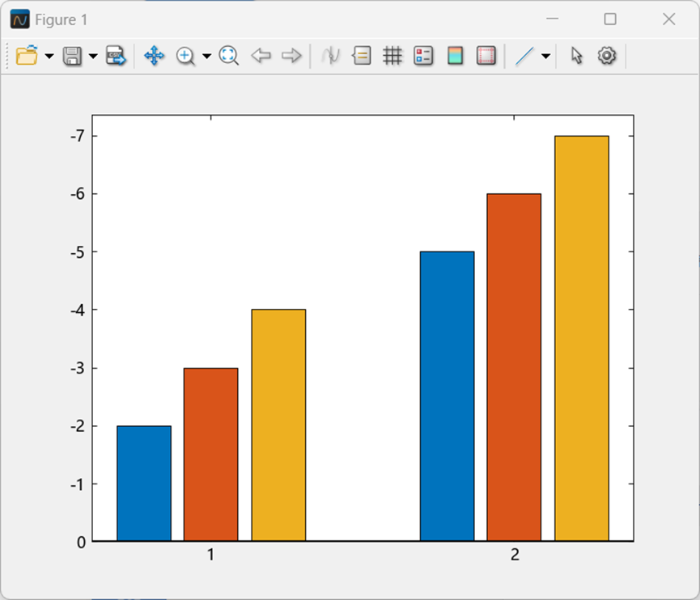The width and height of the screenshot is (700, 600).
Task: Expand the dropdown arrow beside the save icon
Action: click(x=93, y=57)
